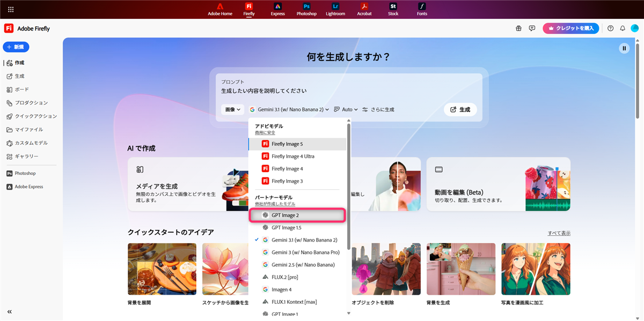644x321 pixels.
Task: Click the gift box icon in header
Action: coord(518,28)
